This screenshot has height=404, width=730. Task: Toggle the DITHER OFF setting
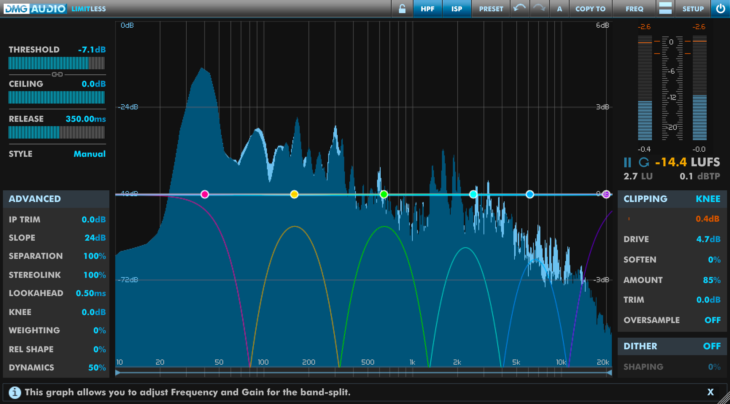point(712,346)
